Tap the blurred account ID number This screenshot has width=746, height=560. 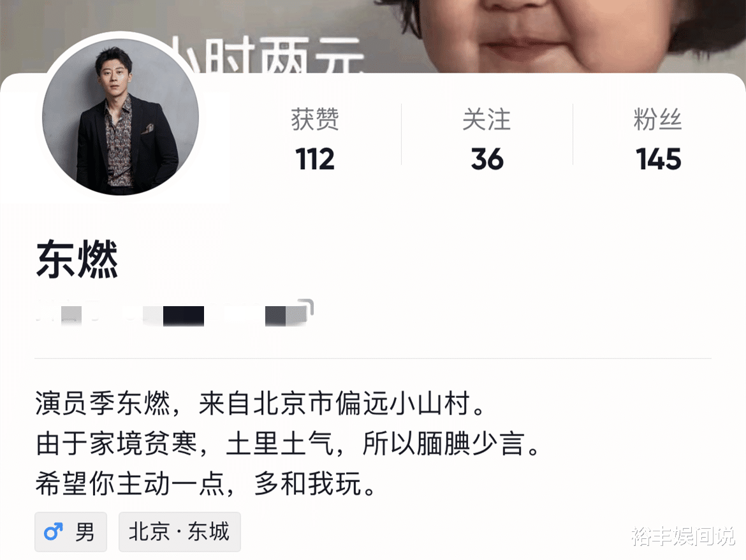[172, 315]
